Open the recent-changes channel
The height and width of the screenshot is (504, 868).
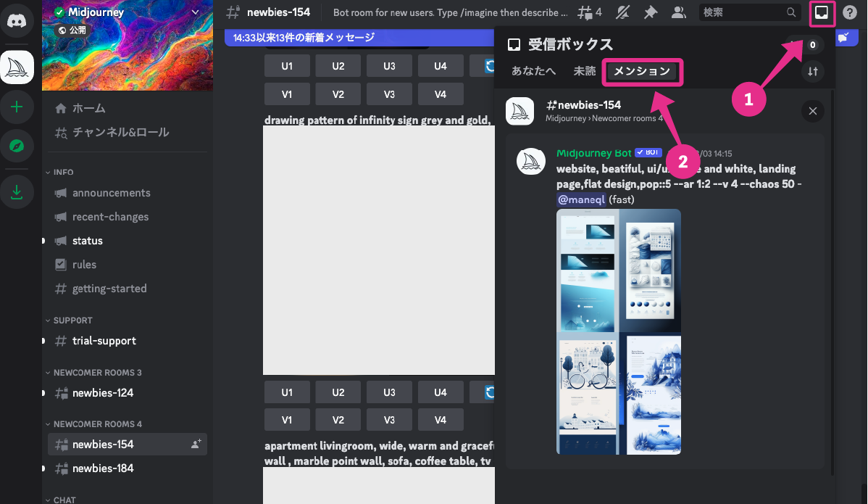tap(128, 217)
